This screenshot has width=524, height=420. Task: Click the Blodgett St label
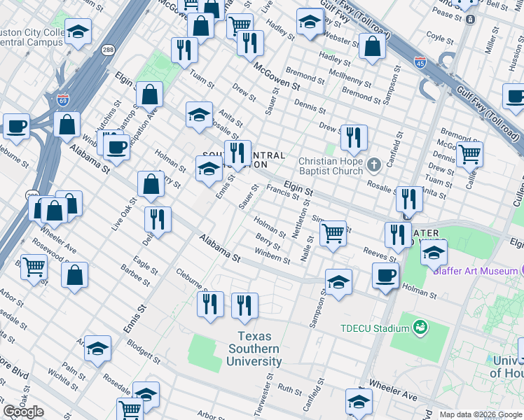(x=144, y=351)
